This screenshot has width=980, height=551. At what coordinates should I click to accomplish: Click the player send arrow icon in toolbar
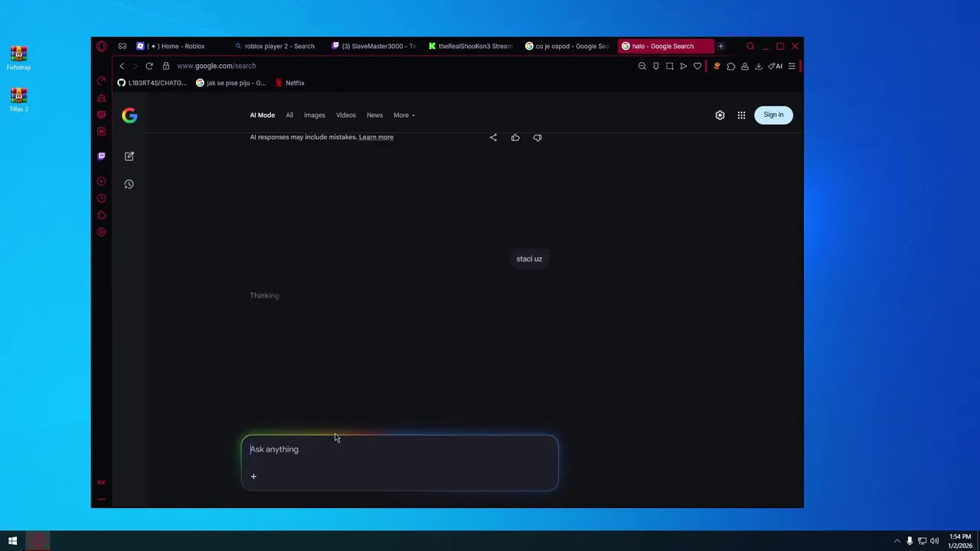[684, 67]
